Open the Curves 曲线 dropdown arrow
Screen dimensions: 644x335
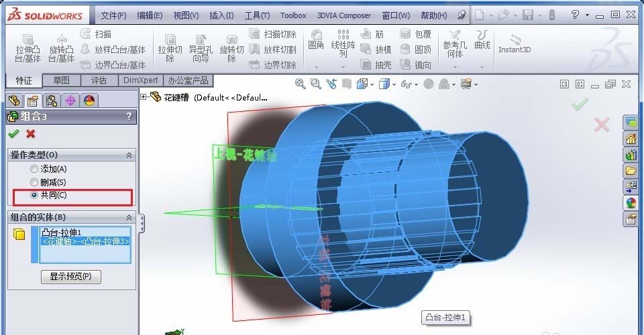482,67
